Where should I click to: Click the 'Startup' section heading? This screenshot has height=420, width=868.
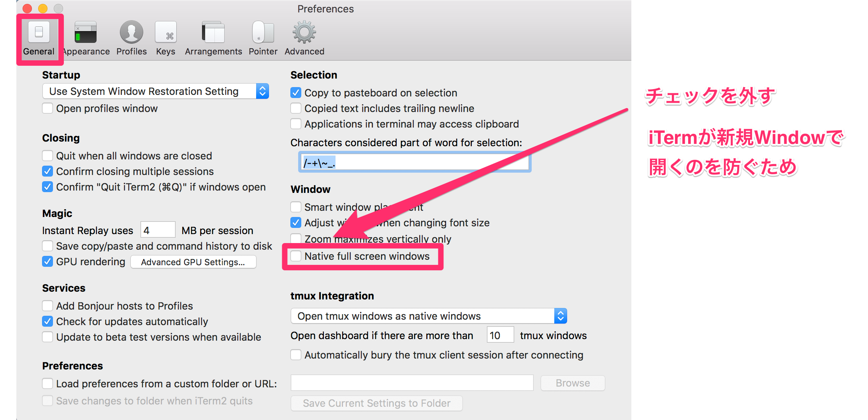click(x=61, y=75)
